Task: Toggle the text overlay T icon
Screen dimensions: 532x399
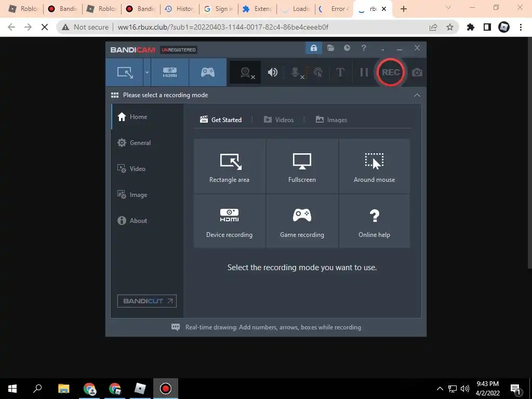Action: coord(340,72)
